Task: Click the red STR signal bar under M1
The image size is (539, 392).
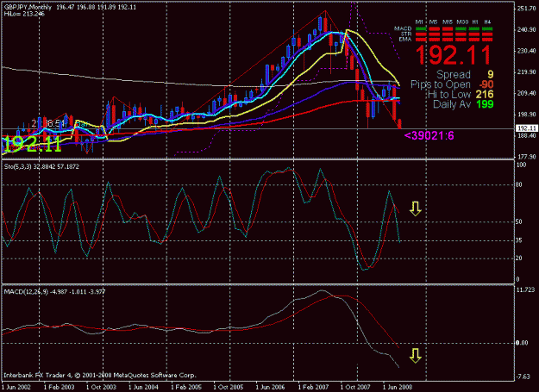Action: pos(421,34)
